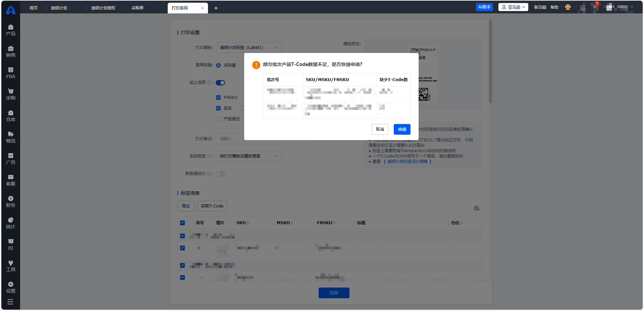Turn off the 起止信息 toggle switch

coord(220,83)
